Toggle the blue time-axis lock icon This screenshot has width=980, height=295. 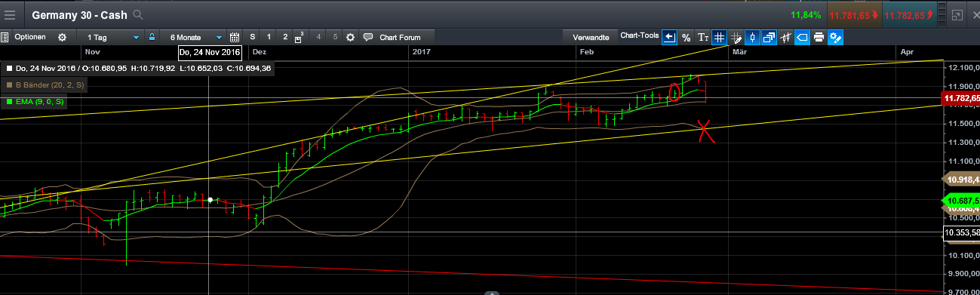(x=152, y=37)
